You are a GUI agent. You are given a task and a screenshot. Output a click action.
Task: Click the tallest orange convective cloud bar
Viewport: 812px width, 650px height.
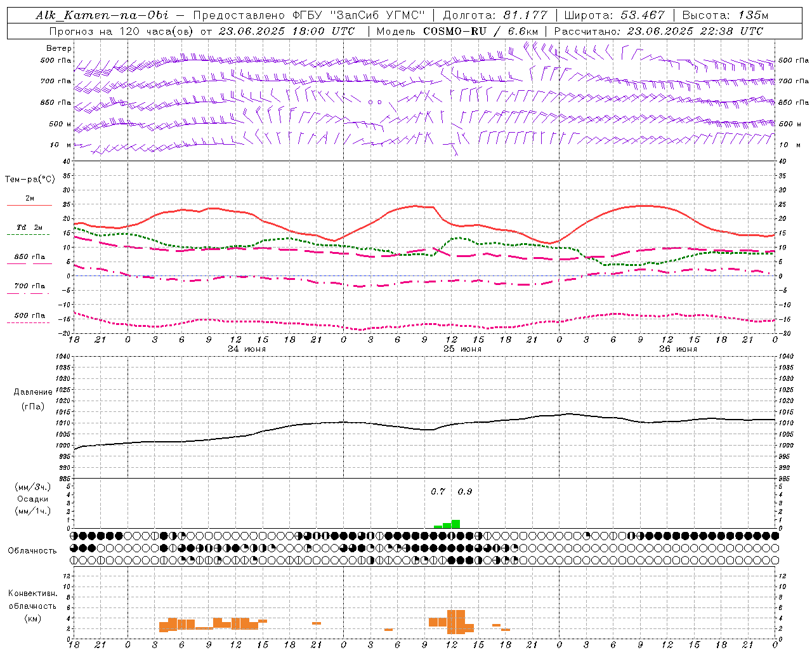pos(456,622)
